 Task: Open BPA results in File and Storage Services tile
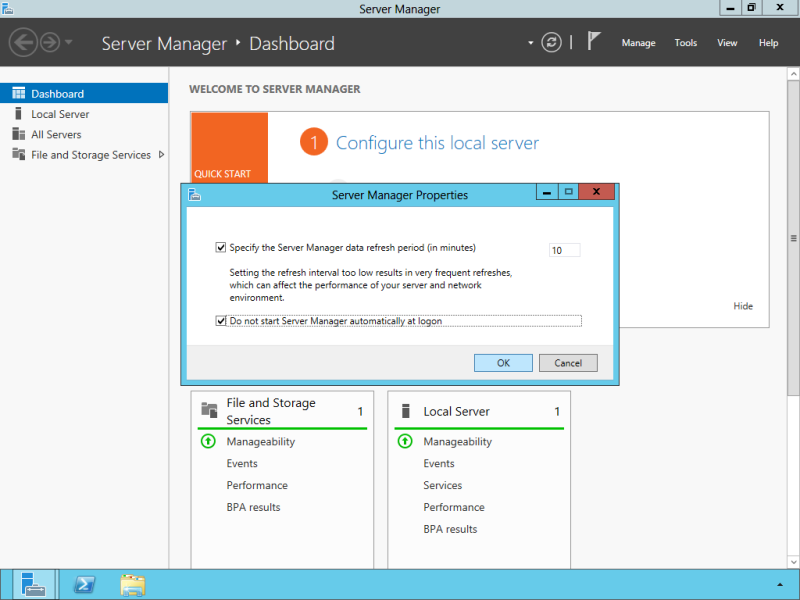pyautogui.click(x=254, y=507)
